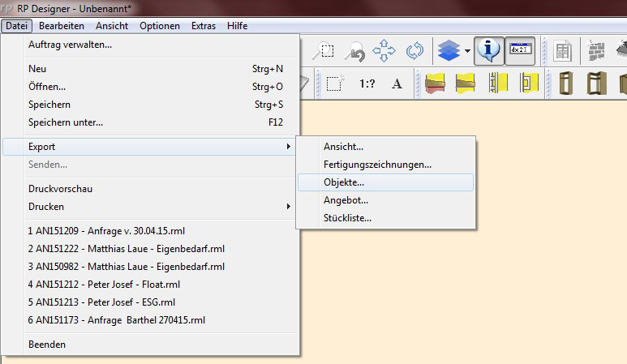Select the zoom window magnifier tool
The image size is (627, 364).
tap(323, 51)
